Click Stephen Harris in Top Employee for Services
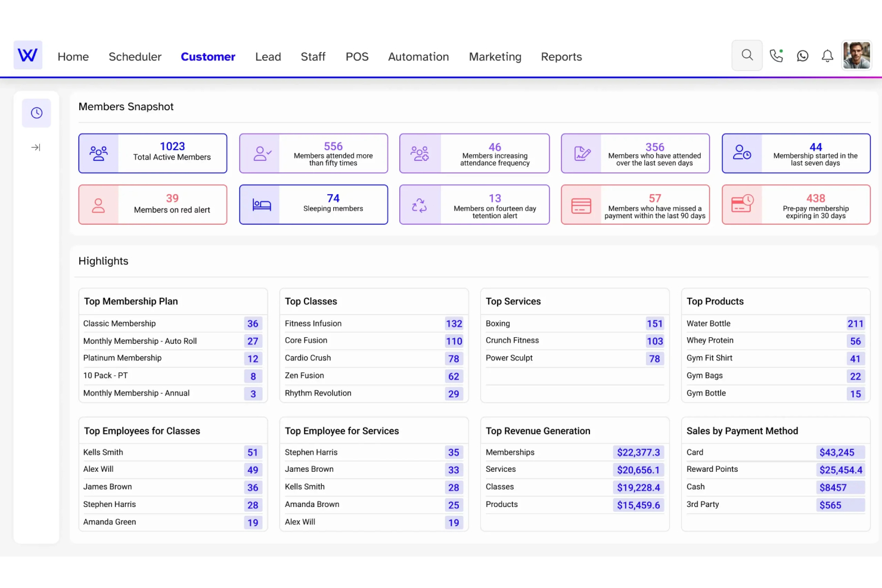 coord(311,452)
